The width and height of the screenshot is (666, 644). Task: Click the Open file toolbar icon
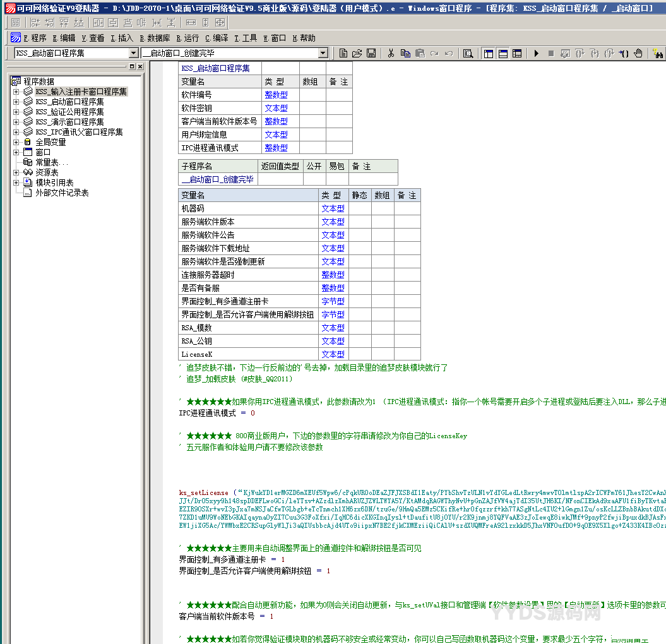point(357,53)
